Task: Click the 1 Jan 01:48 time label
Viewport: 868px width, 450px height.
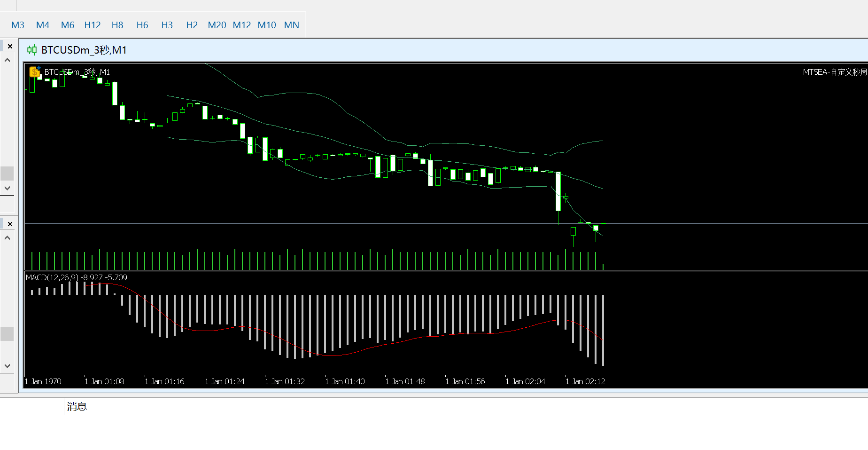Action: click(405, 381)
